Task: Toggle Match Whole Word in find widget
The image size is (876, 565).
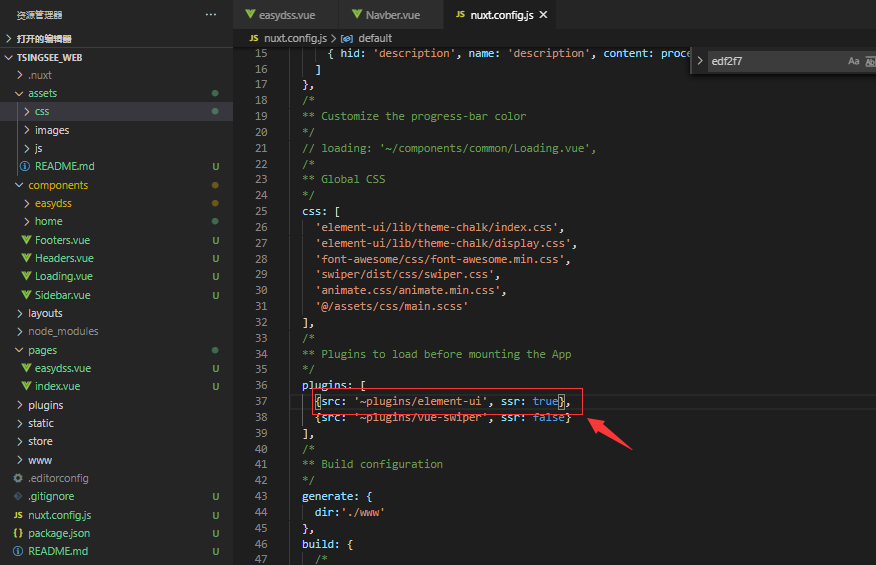Action: tap(870, 61)
